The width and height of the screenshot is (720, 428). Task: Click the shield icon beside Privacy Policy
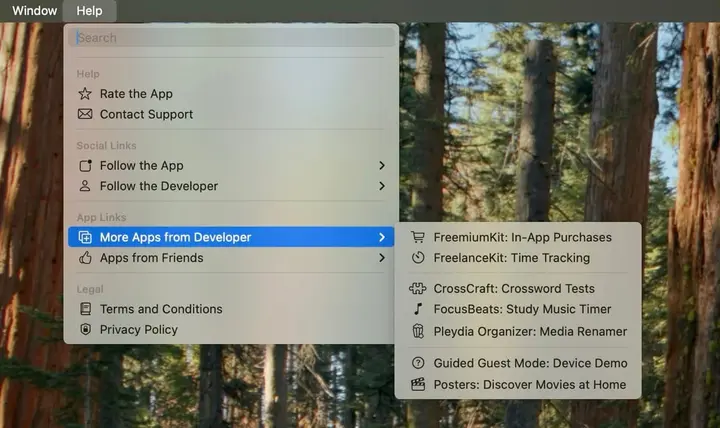coord(85,329)
